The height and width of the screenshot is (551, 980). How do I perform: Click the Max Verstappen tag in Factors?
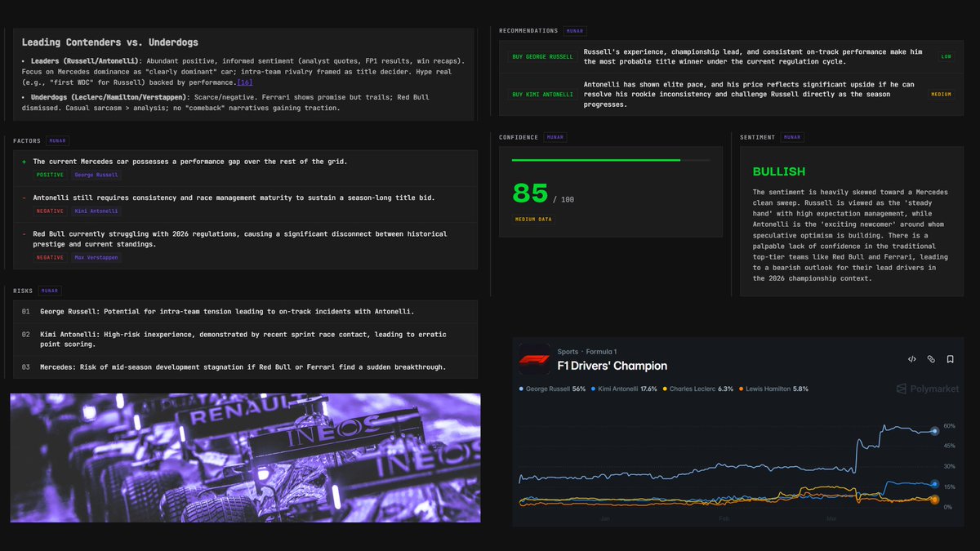pos(96,257)
